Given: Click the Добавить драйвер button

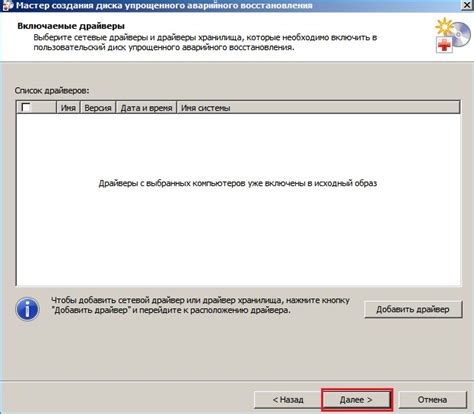Looking at the screenshot, I should [413, 309].
